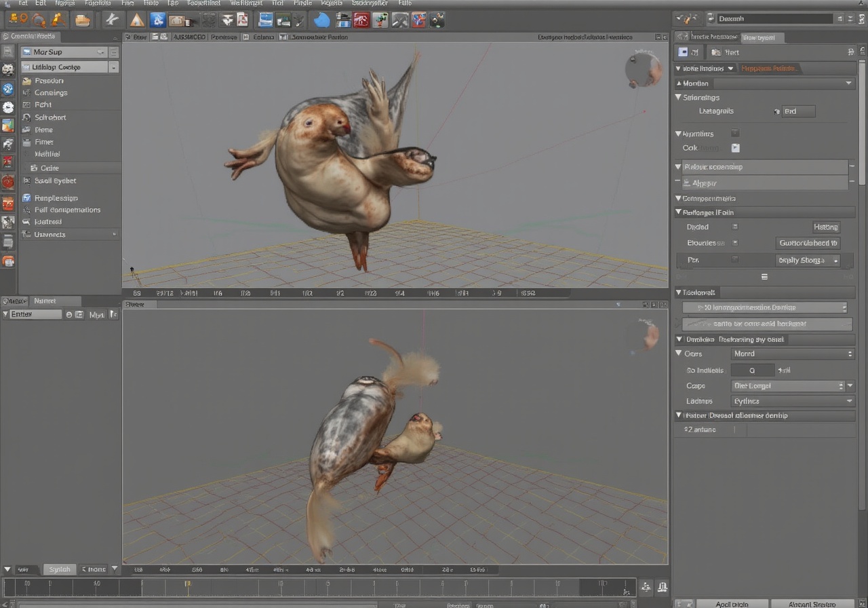This screenshot has height=608, width=868.
Task: Click inside the End value input field
Action: pyautogui.click(x=799, y=111)
